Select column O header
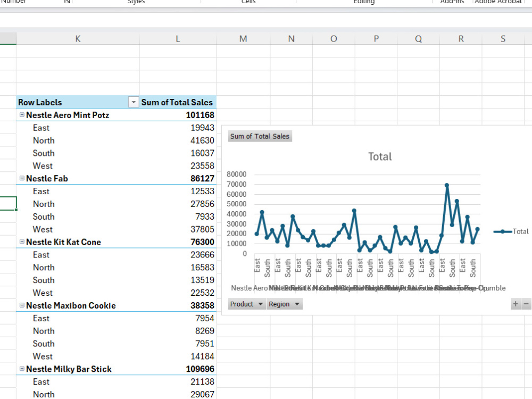This screenshot has width=532, height=399. [x=334, y=39]
